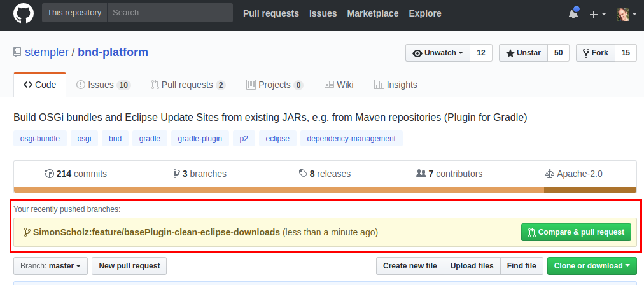Click Upload files
This screenshot has width=644, height=285.
point(472,266)
